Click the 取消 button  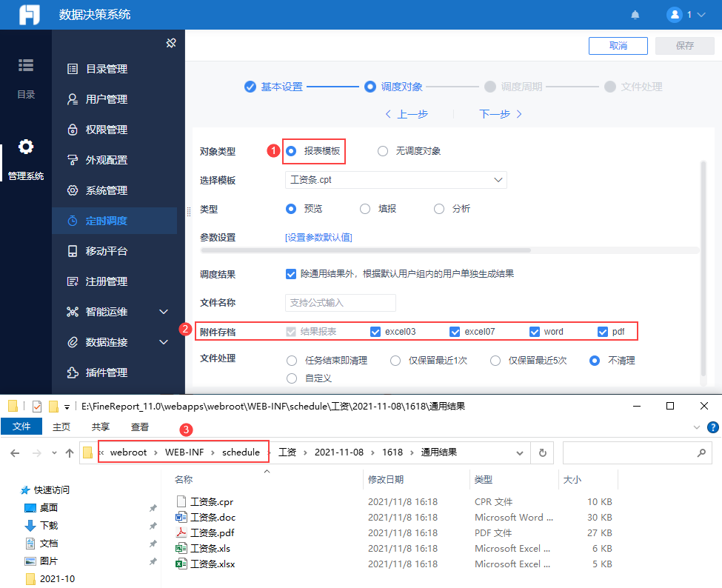pos(618,46)
